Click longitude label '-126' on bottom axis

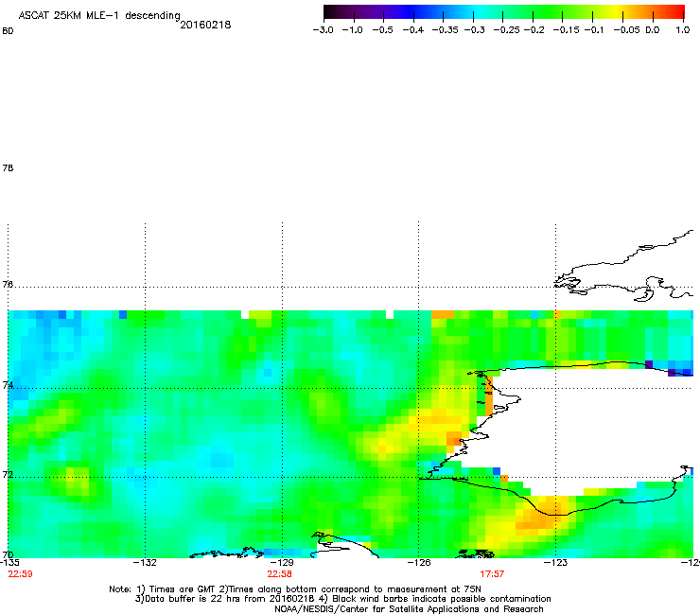[x=419, y=563]
